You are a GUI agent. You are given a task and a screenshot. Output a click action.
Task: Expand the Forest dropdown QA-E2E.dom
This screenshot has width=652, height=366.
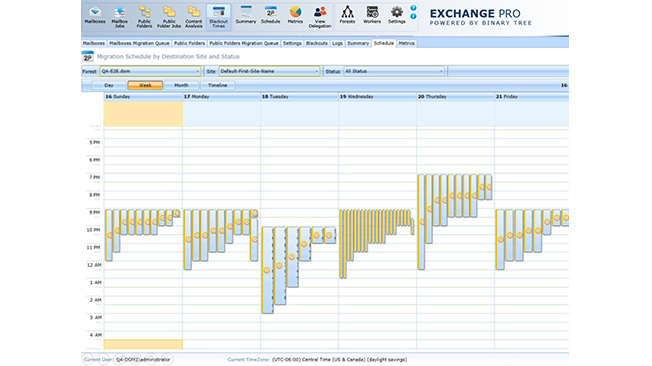pyautogui.click(x=150, y=71)
